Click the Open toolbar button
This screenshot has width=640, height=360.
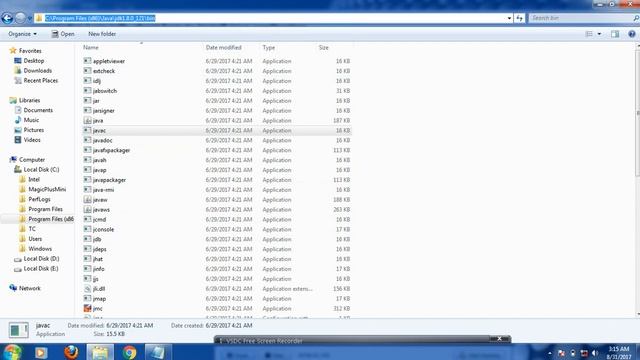coord(63,34)
